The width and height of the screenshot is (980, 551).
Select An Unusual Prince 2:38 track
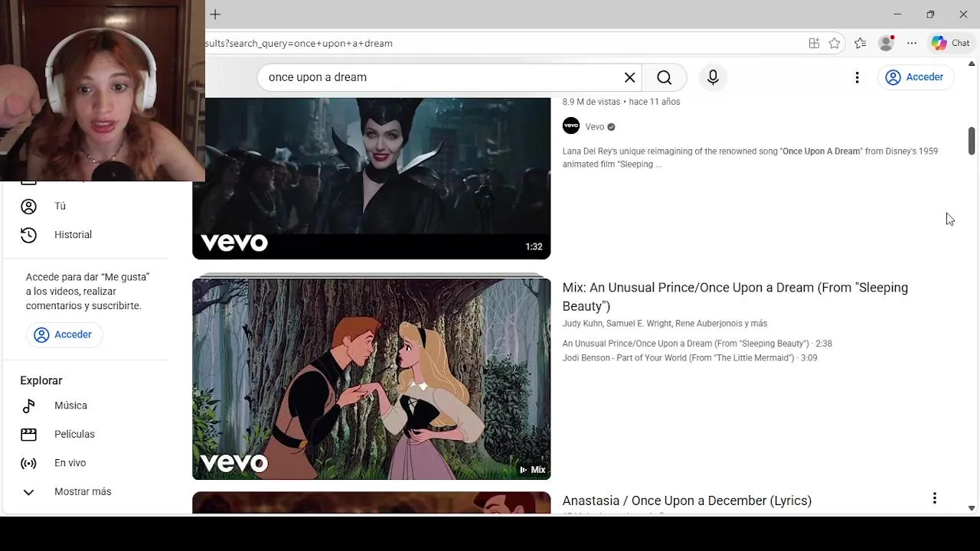point(697,344)
